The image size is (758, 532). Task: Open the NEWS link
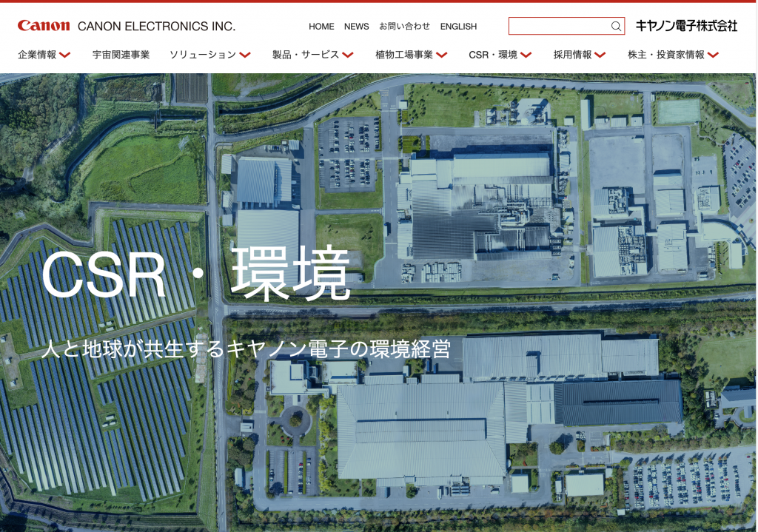coord(356,27)
